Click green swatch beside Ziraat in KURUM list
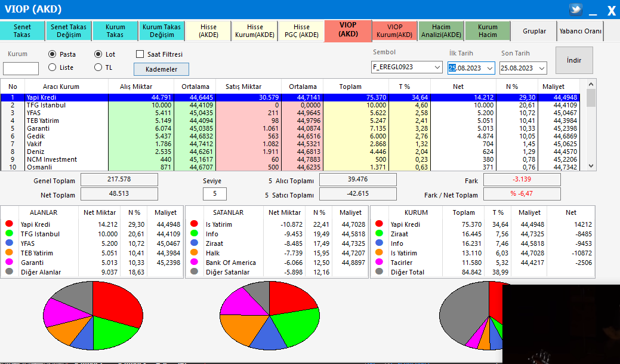This screenshot has width=620, height=364. coord(379,233)
